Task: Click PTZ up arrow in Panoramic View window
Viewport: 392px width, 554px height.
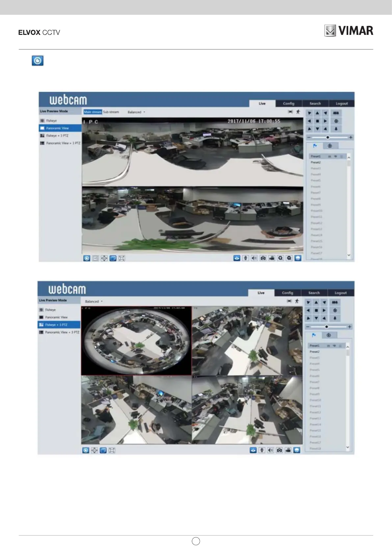Action: [x=317, y=113]
